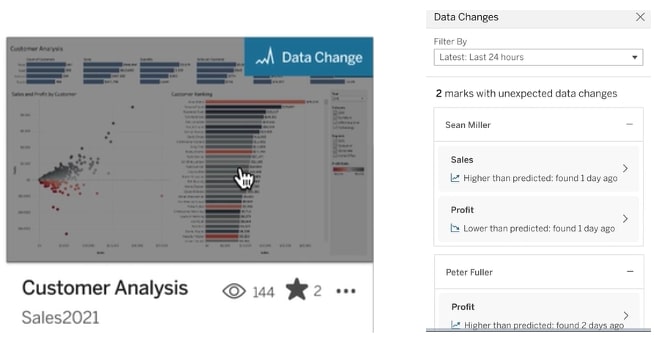Click the downward trend icon under Sean Miller Profit
654x364 pixels.
coord(455,228)
